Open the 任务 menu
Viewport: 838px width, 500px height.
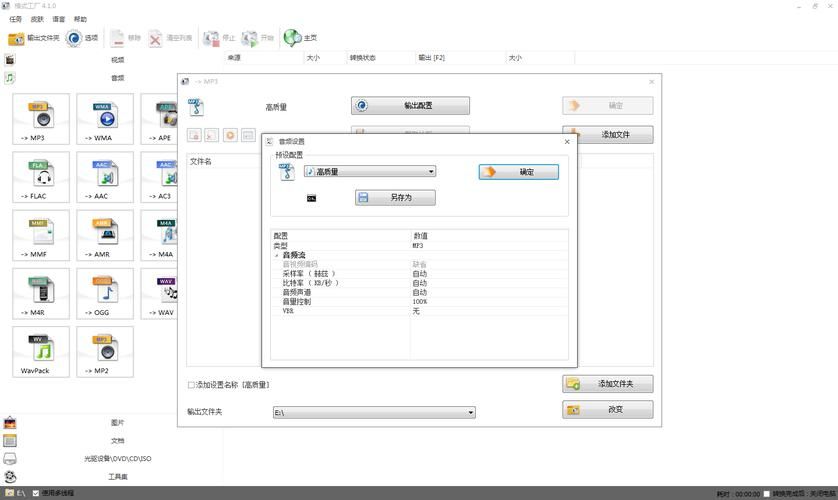15,19
